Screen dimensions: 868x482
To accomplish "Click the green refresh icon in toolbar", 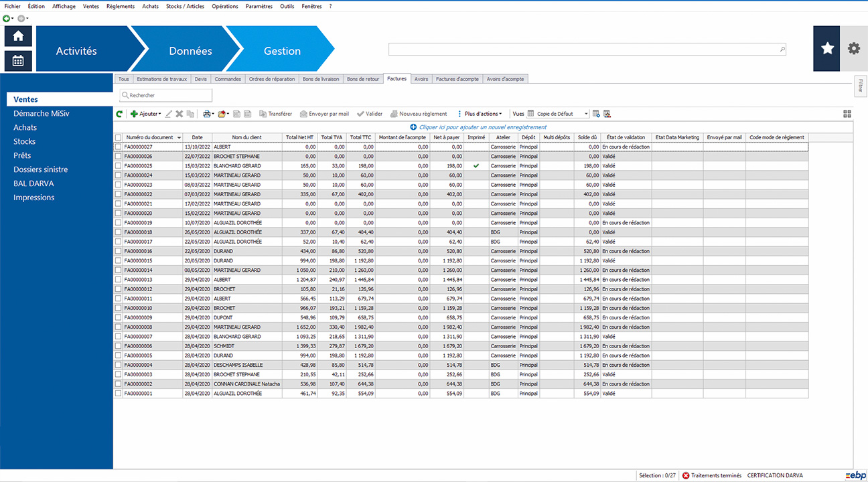I will (x=119, y=114).
